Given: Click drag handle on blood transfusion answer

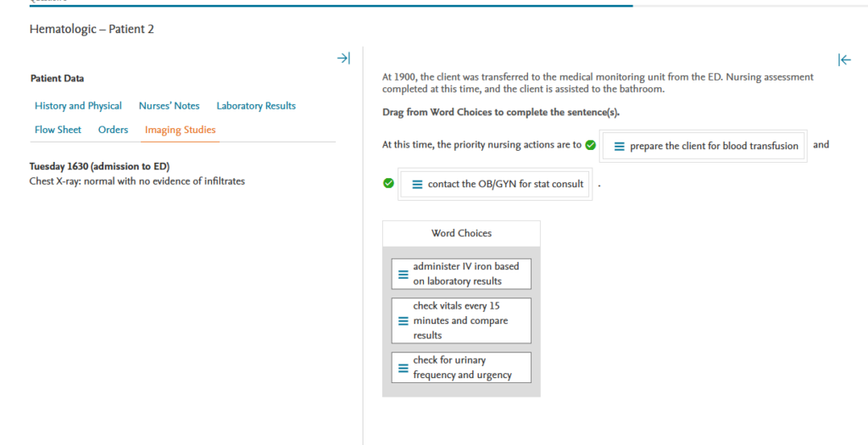Looking at the screenshot, I should click(619, 146).
